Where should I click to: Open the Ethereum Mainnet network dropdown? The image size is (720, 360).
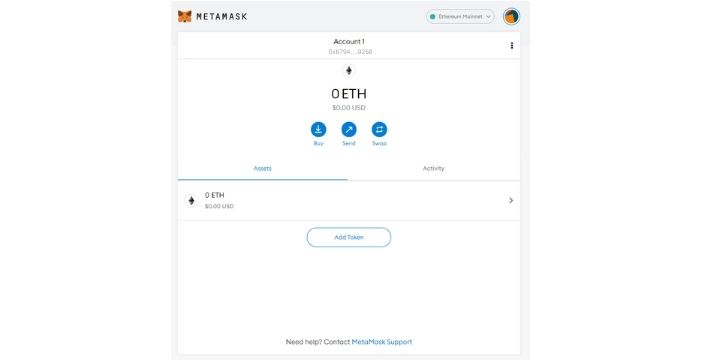point(460,17)
